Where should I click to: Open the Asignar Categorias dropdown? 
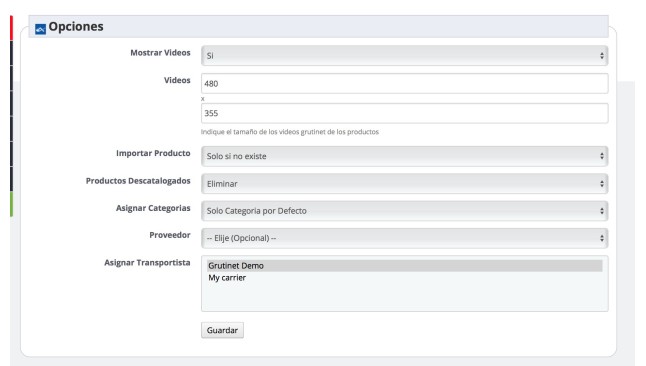coord(405,211)
